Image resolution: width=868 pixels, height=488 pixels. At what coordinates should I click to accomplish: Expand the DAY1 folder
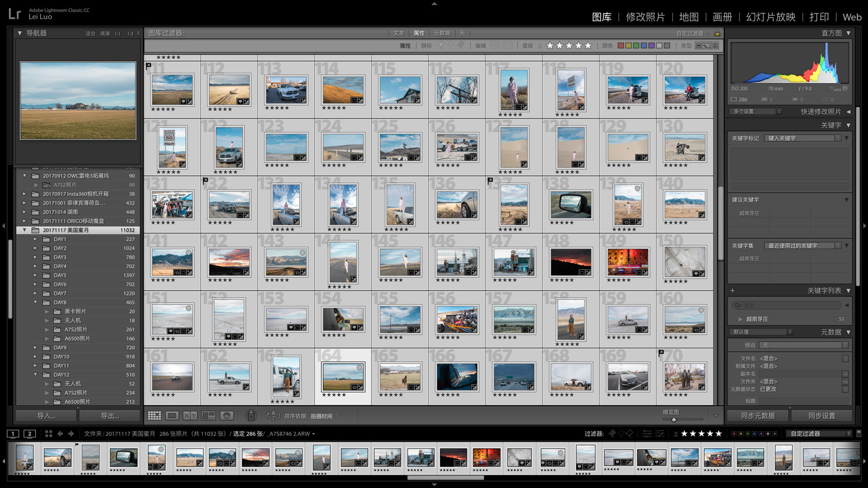[x=35, y=239]
